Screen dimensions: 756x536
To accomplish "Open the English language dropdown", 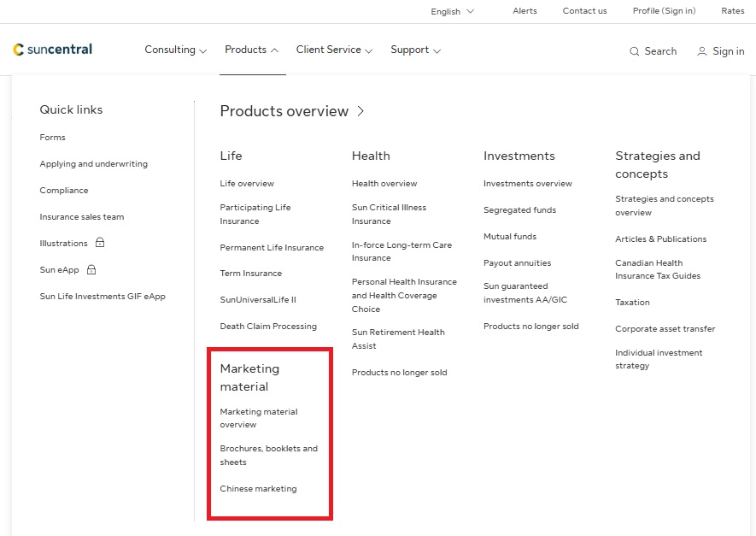I will point(452,11).
